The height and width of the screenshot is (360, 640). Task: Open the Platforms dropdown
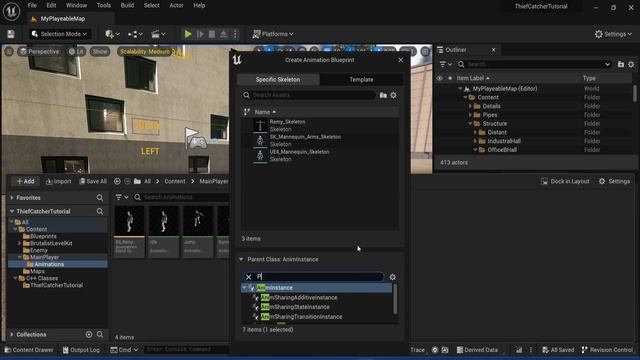point(273,34)
